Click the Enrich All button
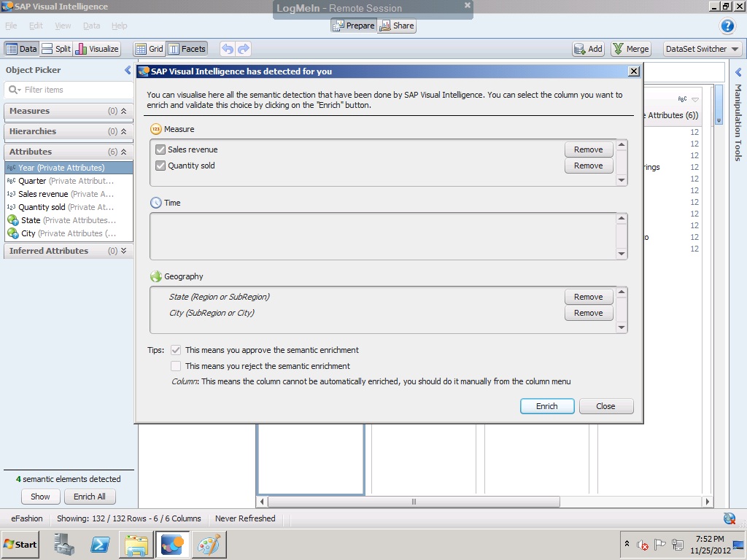The height and width of the screenshot is (560, 747). 90,497
